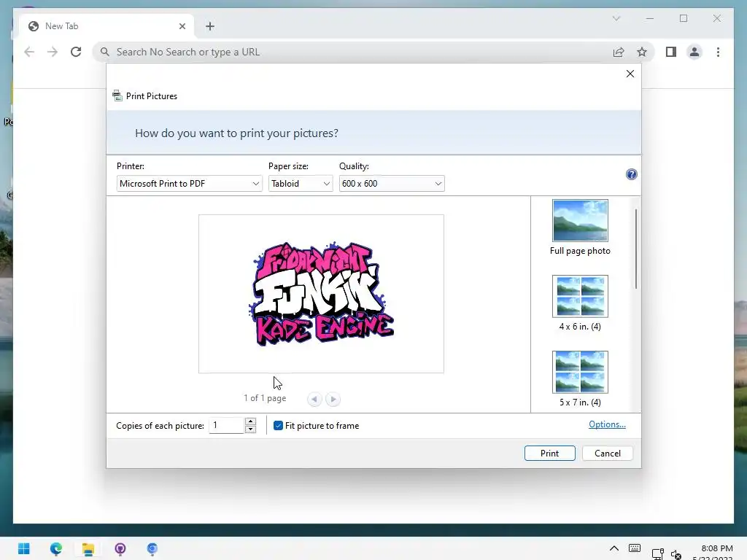The width and height of the screenshot is (747, 560).
Task: Open the profile avatar menu
Action: (694, 52)
